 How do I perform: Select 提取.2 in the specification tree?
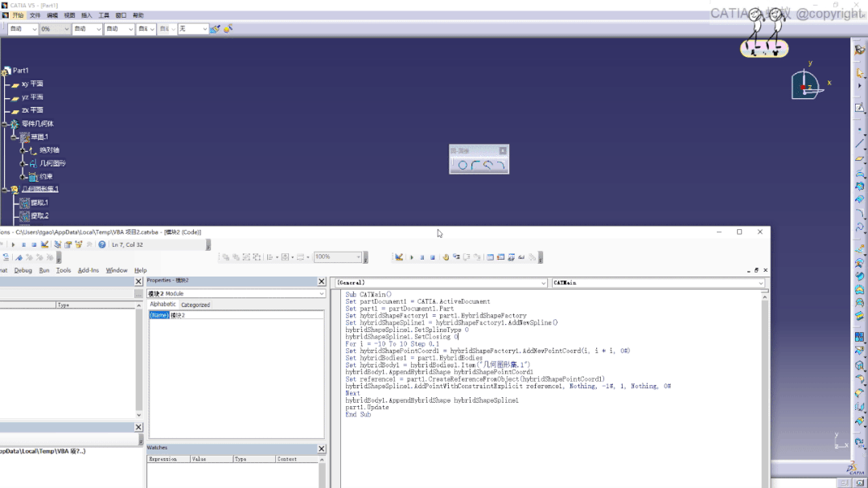pyautogui.click(x=39, y=215)
